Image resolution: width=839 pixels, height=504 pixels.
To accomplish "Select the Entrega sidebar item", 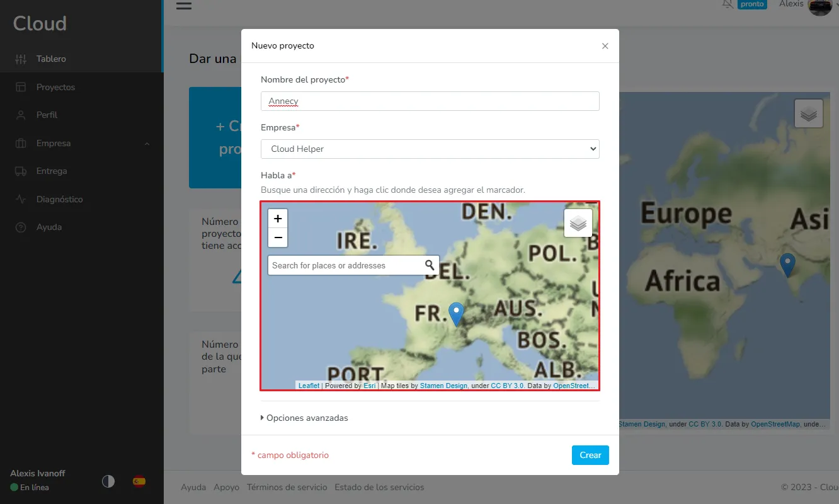I will pos(52,171).
